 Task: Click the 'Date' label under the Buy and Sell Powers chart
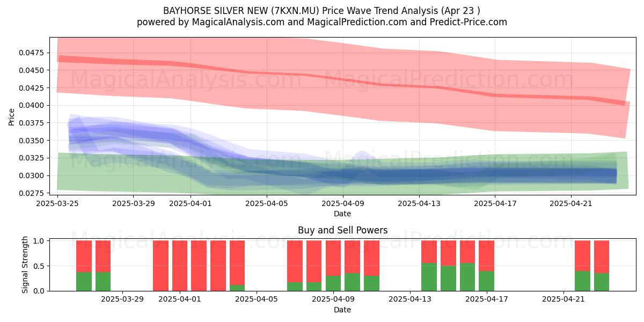point(342,310)
